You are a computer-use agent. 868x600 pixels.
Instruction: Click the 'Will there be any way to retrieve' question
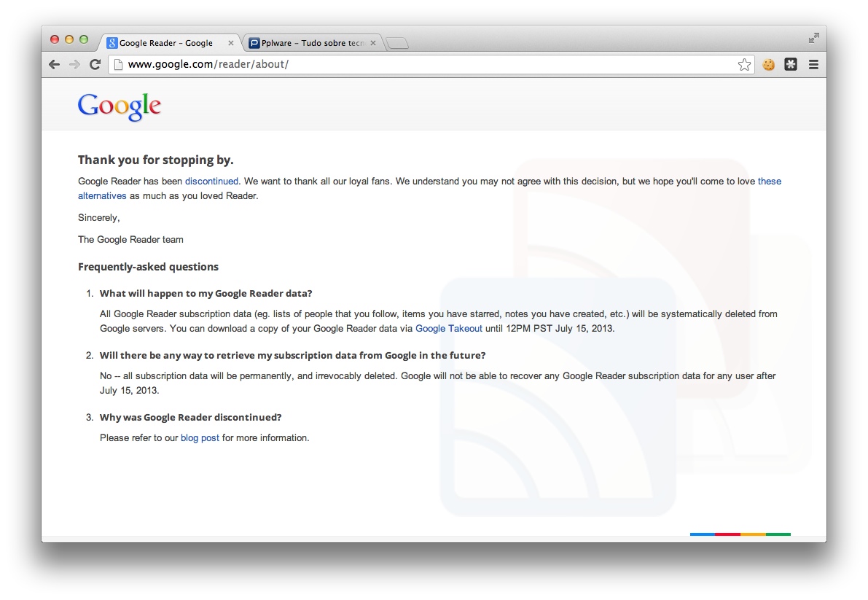pos(292,355)
